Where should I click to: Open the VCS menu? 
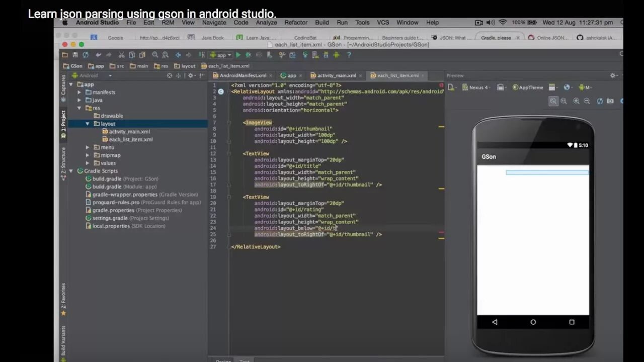coord(383,23)
